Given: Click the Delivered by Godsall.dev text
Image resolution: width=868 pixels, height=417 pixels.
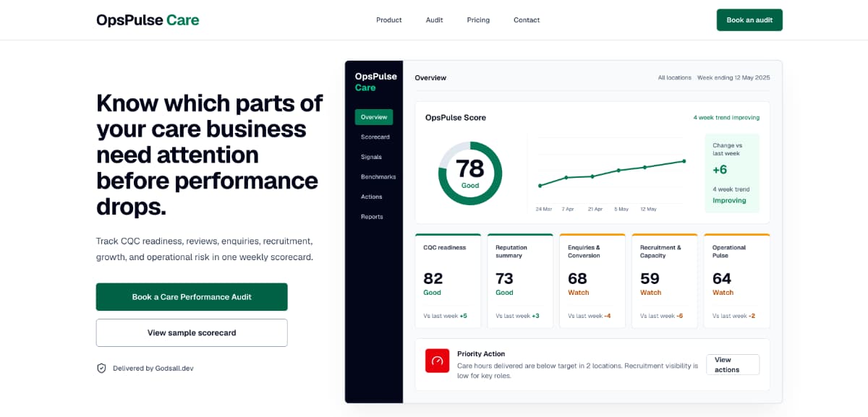Looking at the screenshot, I should 153,368.
